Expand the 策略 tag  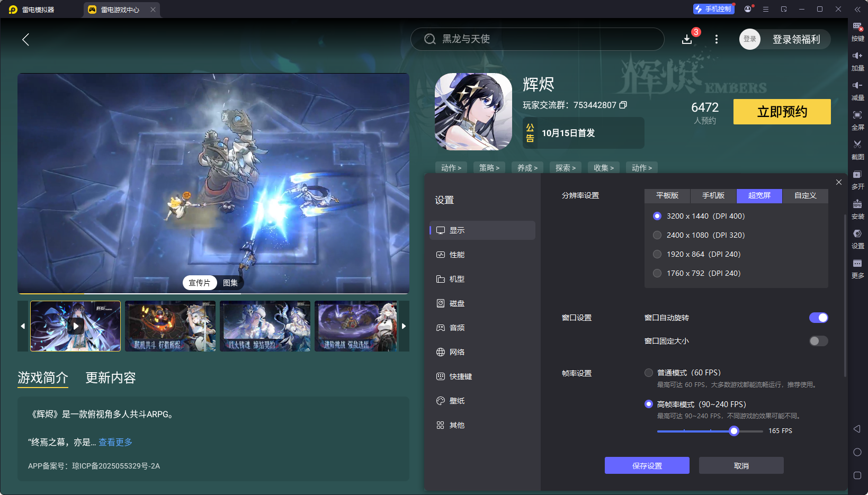489,168
